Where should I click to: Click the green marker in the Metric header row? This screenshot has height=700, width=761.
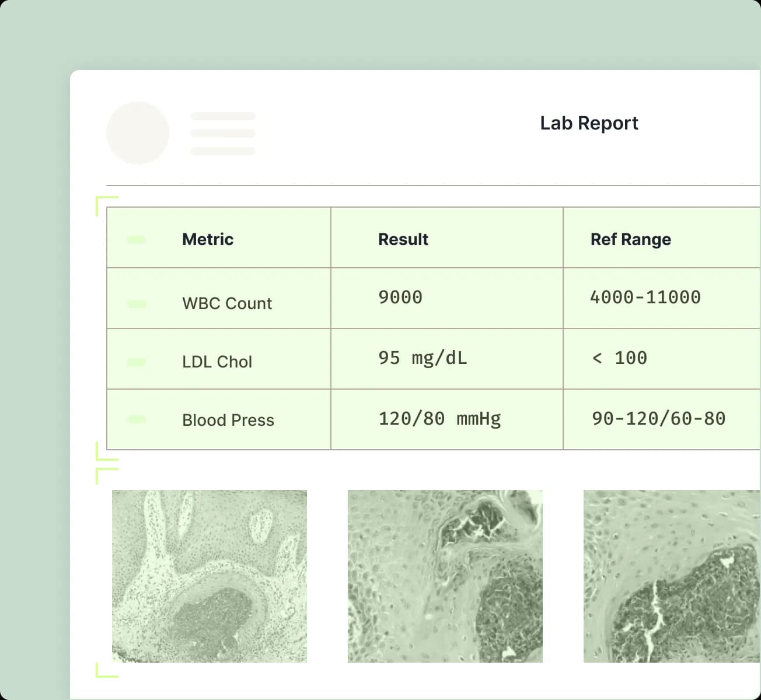pos(136,239)
